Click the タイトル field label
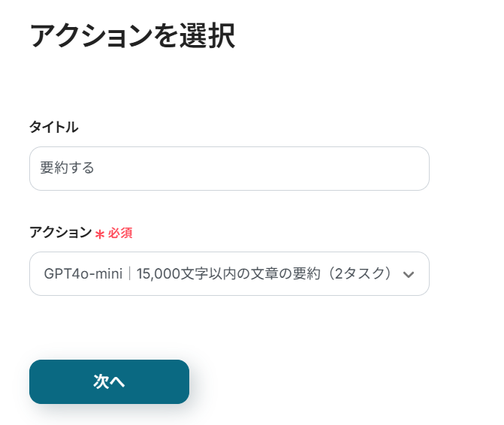The image size is (504, 425). [53, 128]
